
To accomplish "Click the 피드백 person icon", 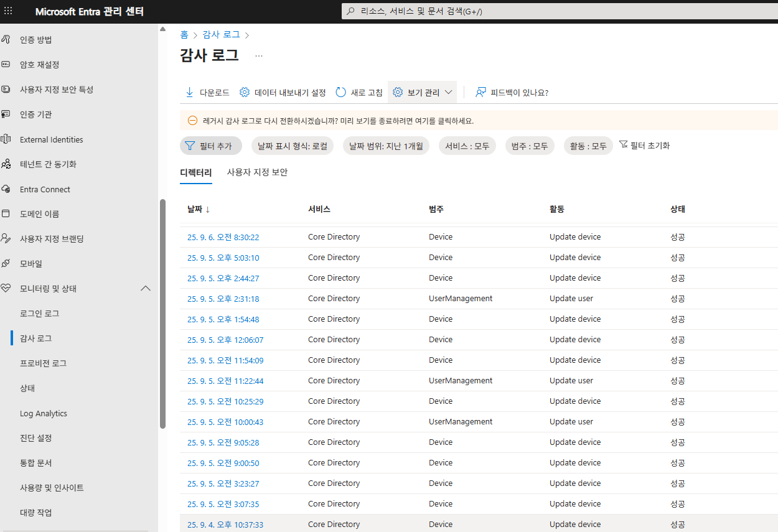I will pyautogui.click(x=480, y=93).
